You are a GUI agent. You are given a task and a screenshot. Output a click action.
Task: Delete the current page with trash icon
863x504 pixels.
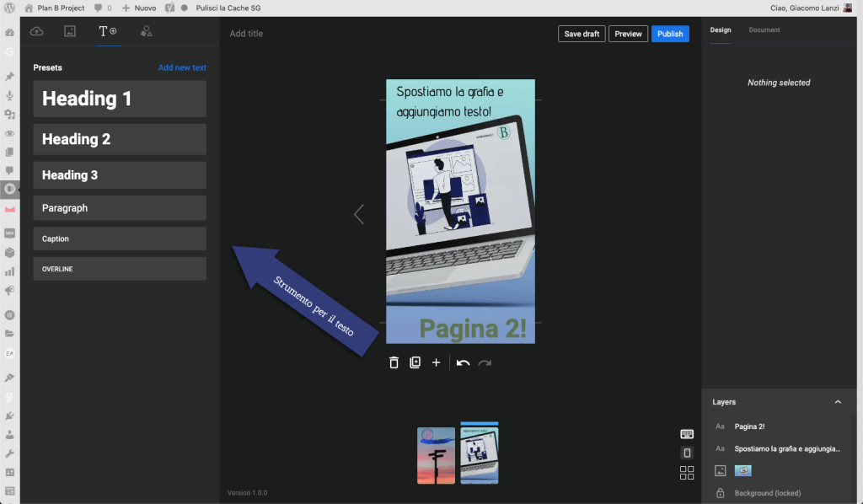point(394,362)
